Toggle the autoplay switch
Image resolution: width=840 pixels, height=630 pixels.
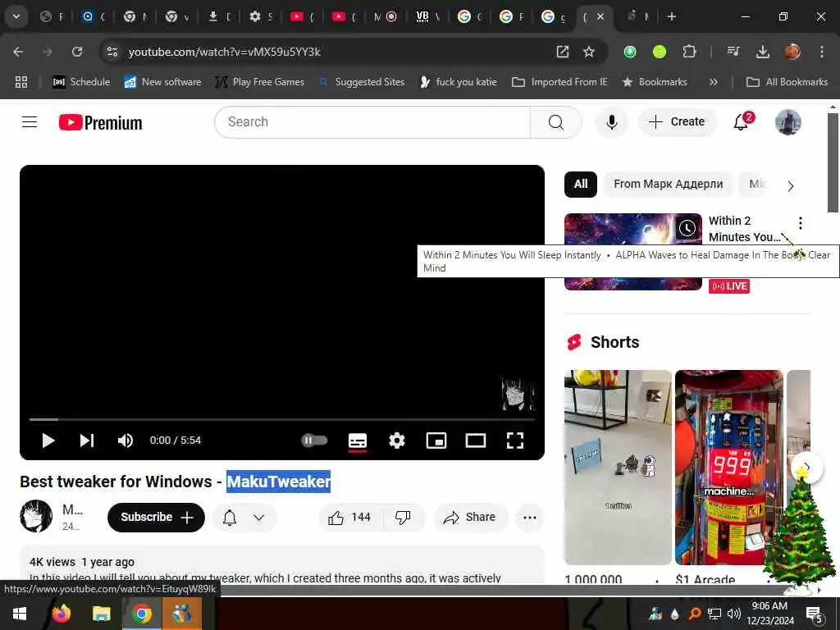pos(314,441)
